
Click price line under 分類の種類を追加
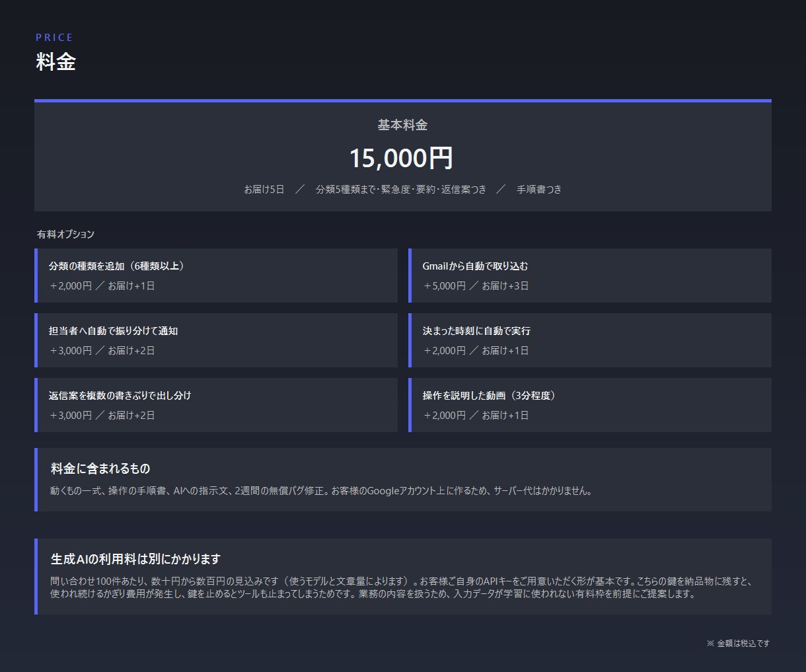102,286
